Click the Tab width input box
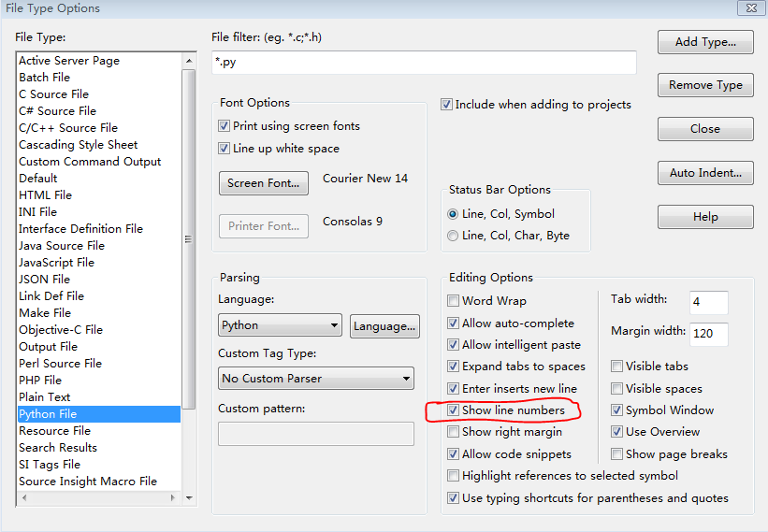The image size is (768, 532). (709, 301)
